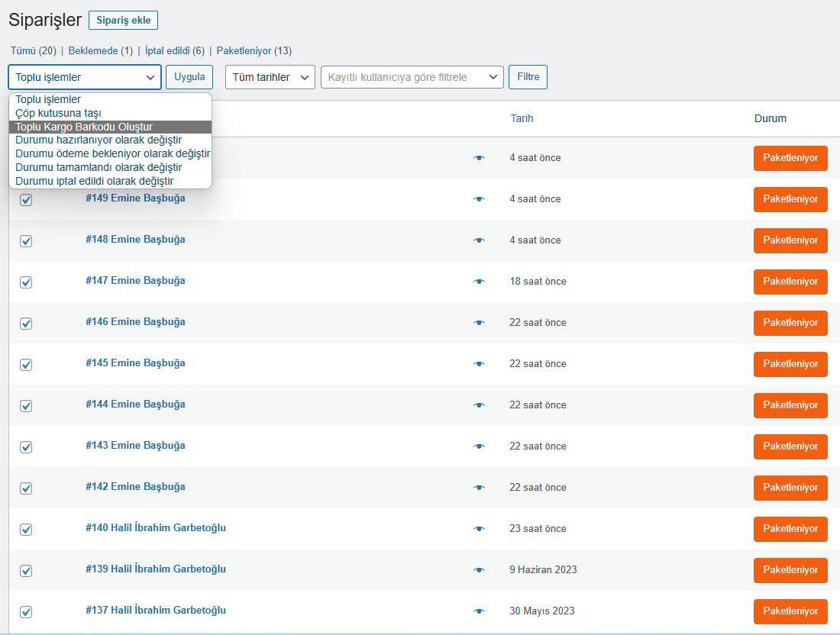Click the 23 saat önce date cell
Screen dimensions: 840x635
[538, 529]
